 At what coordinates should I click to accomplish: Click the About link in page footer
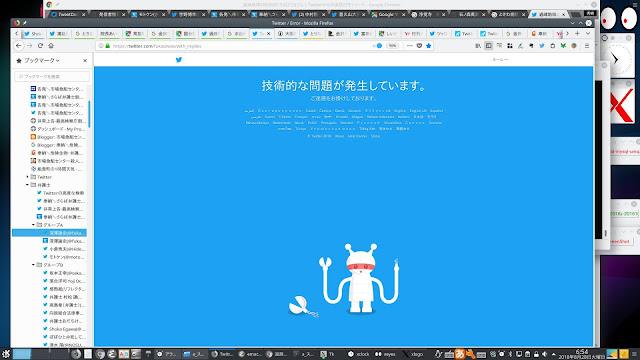click(x=339, y=136)
